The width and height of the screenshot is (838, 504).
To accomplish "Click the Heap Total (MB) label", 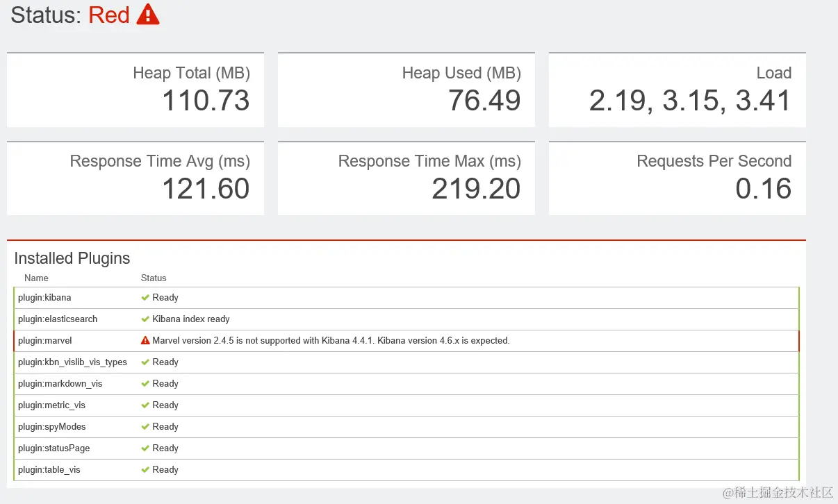I will point(191,73).
